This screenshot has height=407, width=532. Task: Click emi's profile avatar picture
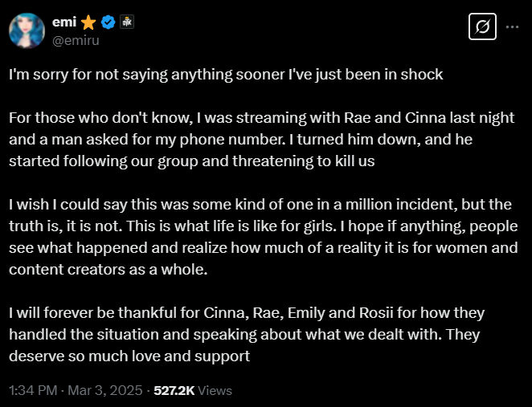(x=27, y=31)
